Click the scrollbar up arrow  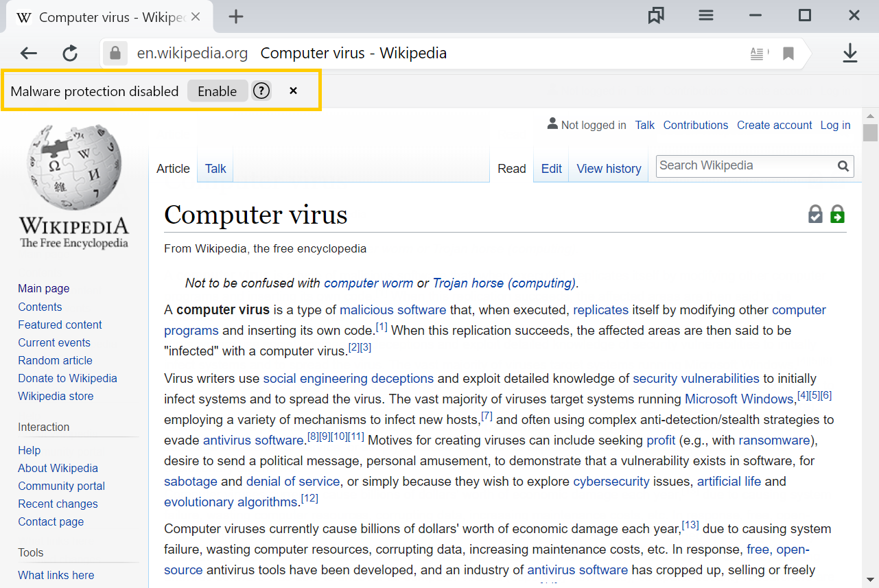click(x=871, y=116)
